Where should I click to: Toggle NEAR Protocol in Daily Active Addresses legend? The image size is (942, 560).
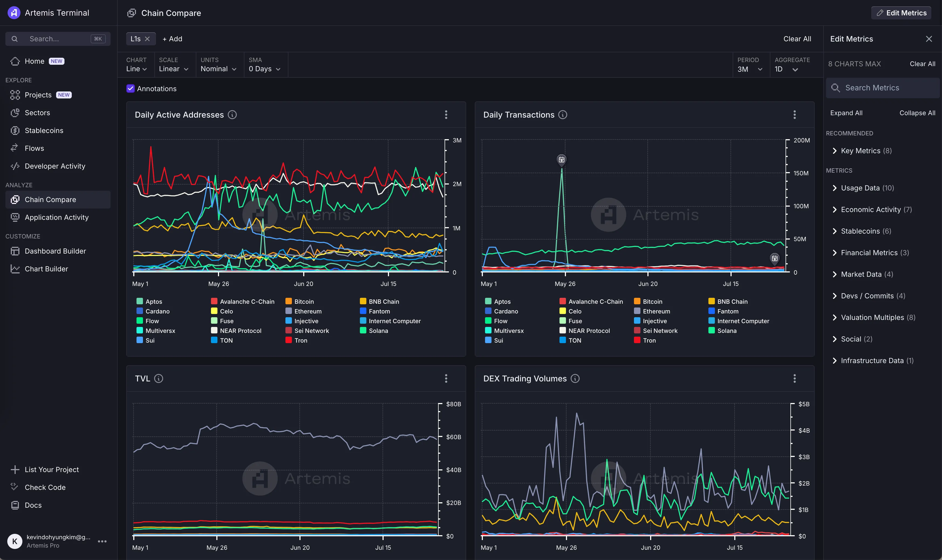click(236, 330)
